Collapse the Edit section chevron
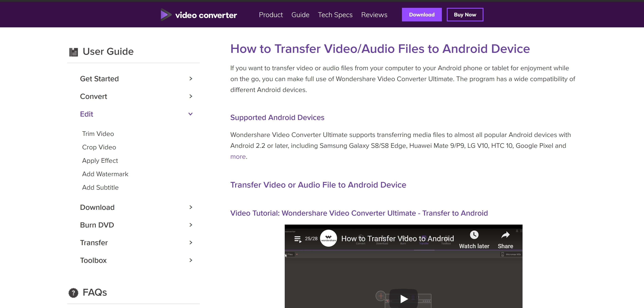Viewport: 644px width, 308px height. coord(190,114)
